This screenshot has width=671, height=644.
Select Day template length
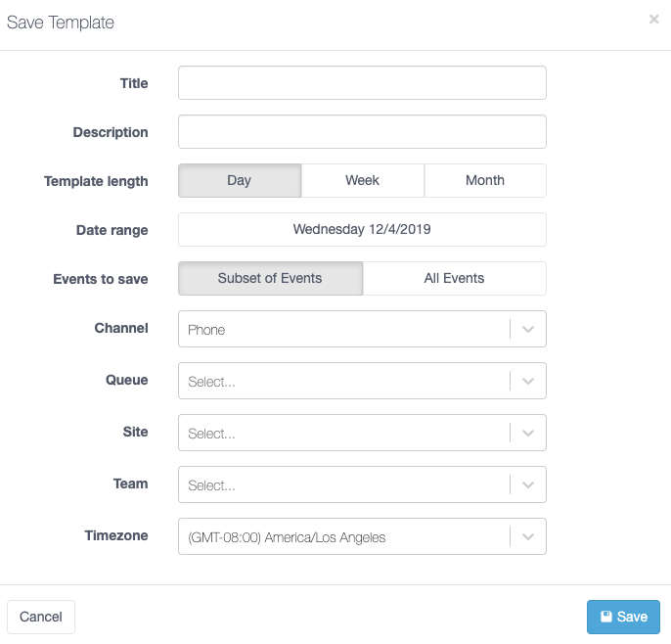coord(240,181)
